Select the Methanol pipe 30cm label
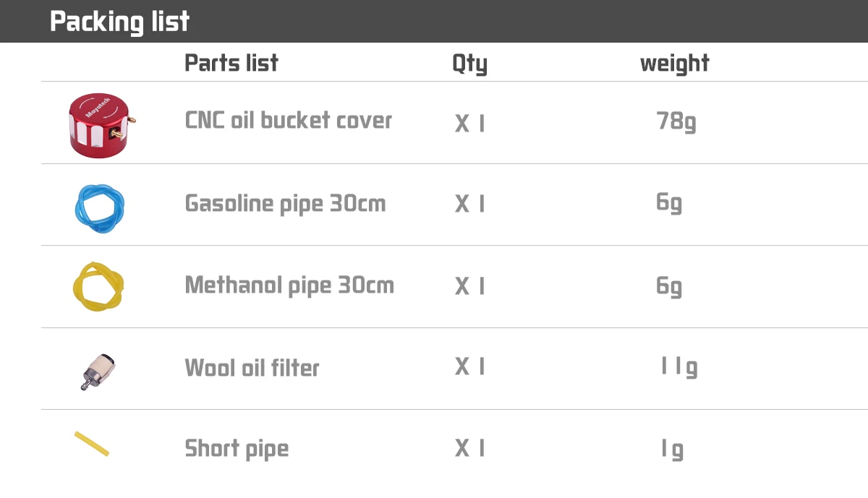Viewport: 868px width, 498px height. coord(289,286)
